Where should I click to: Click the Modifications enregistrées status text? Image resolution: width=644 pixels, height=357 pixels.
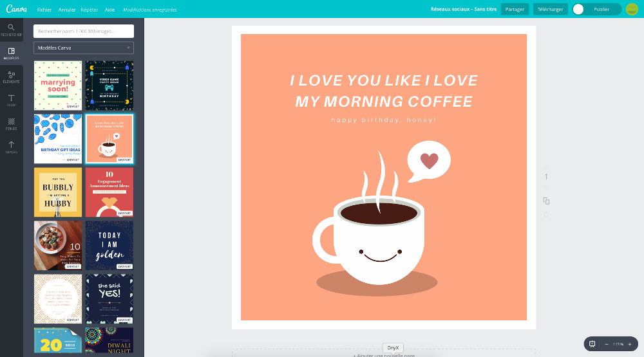tap(150, 10)
